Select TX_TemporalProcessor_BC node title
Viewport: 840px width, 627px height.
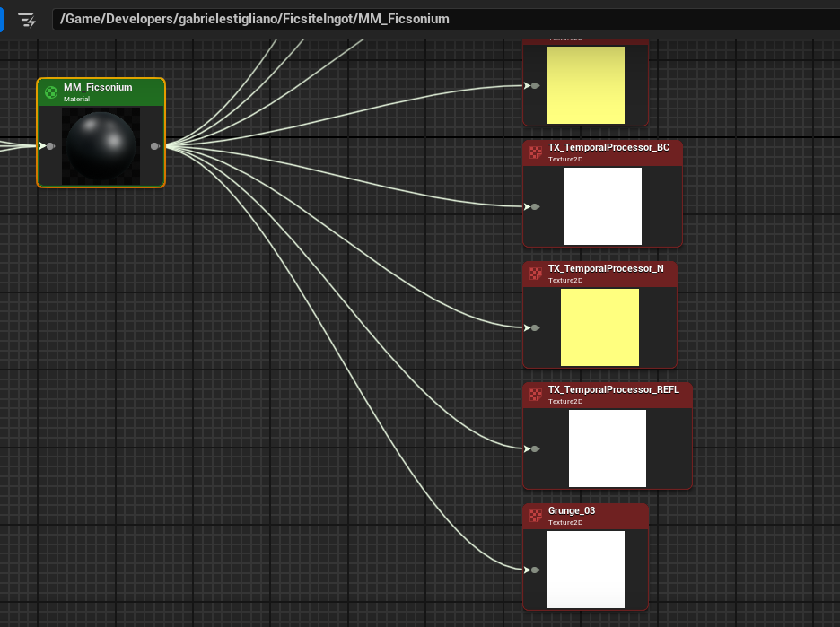[608, 147]
